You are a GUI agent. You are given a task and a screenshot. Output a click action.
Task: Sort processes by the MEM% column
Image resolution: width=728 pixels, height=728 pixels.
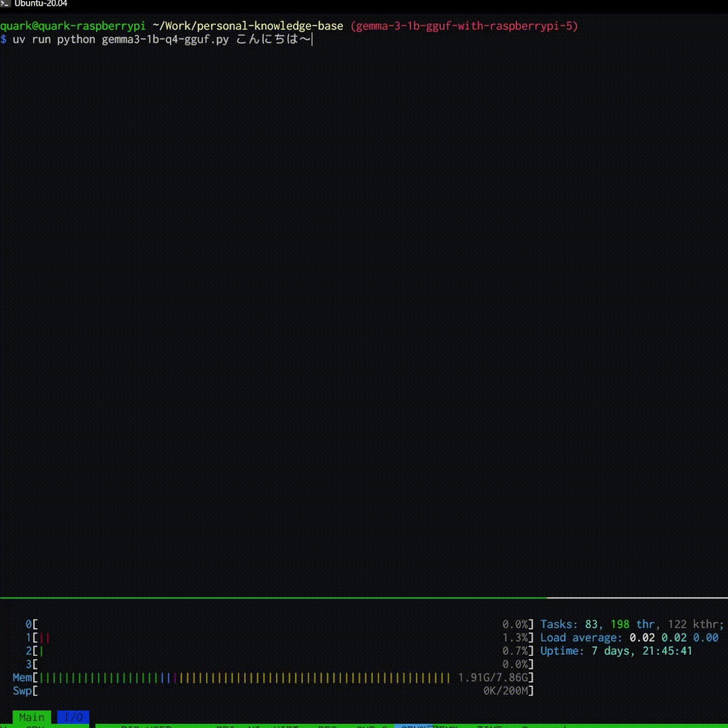[448, 726]
